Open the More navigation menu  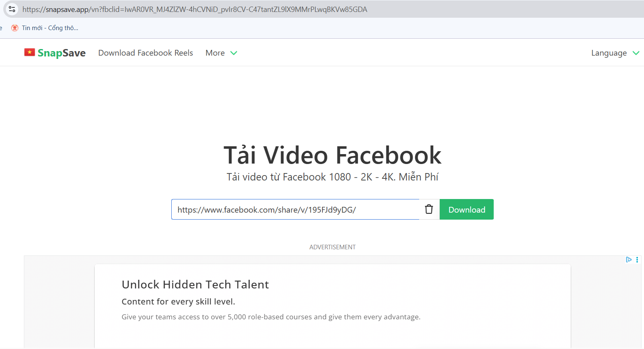click(215, 53)
